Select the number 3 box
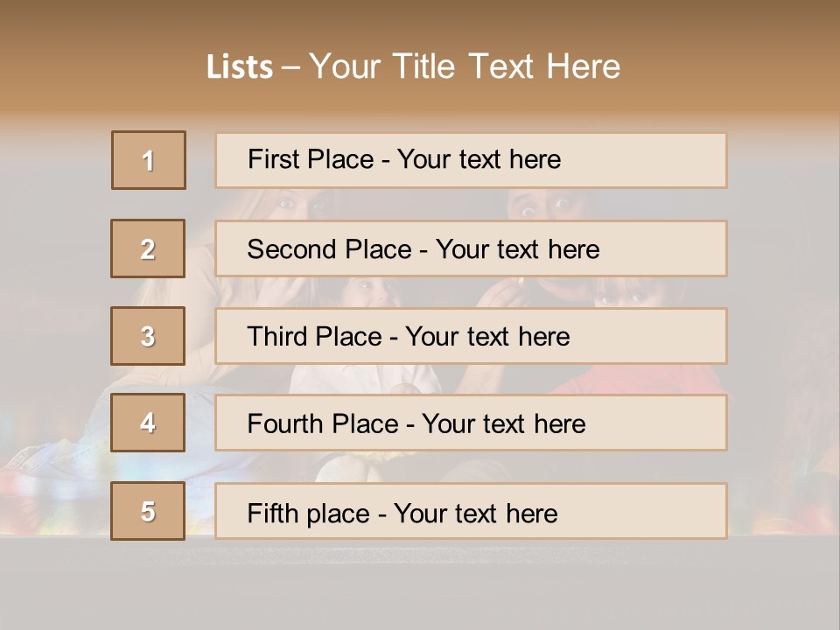 coord(148,336)
